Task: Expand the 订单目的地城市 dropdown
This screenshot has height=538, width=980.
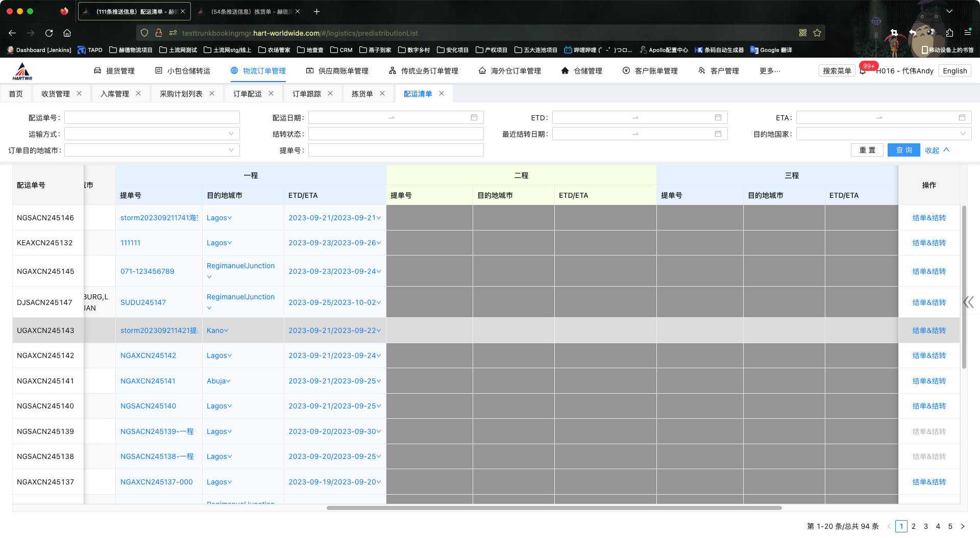Action: click(x=152, y=150)
